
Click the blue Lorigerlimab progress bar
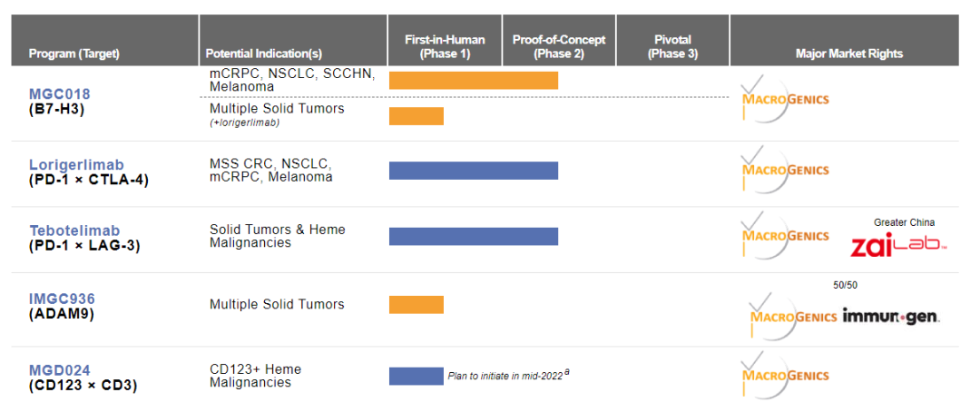(x=473, y=171)
